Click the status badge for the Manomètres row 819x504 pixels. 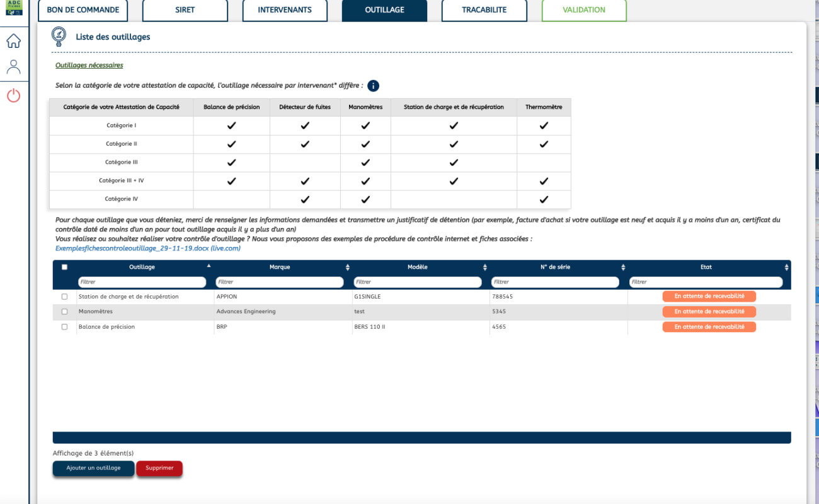click(x=709, y=312)
